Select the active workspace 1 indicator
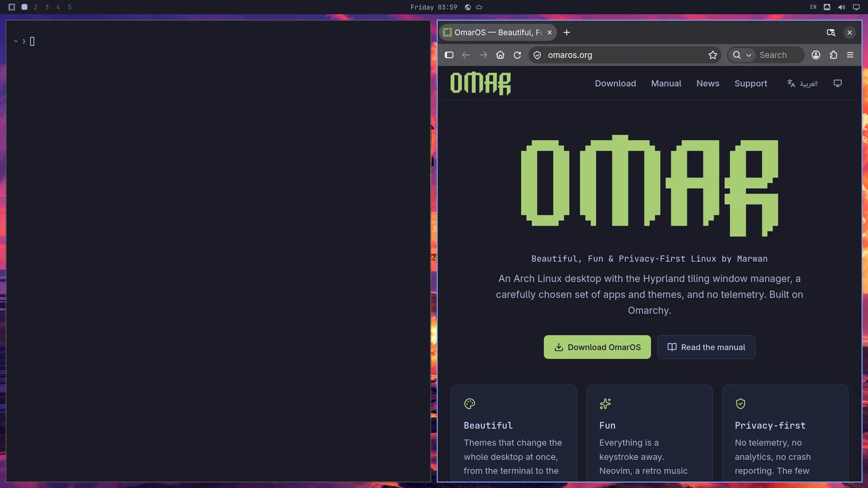Image resolution: width=868 pixels, height=488 pixels. point(24,7)
